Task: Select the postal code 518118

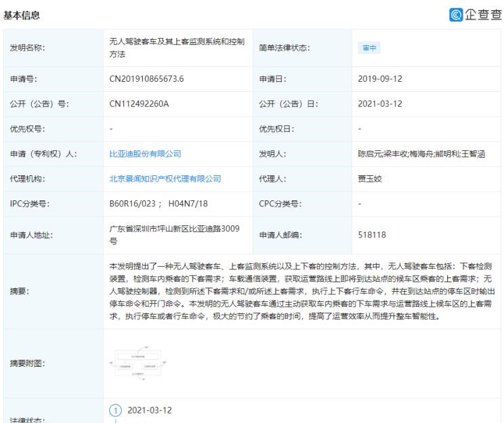Action: click(x=372, y=235)
